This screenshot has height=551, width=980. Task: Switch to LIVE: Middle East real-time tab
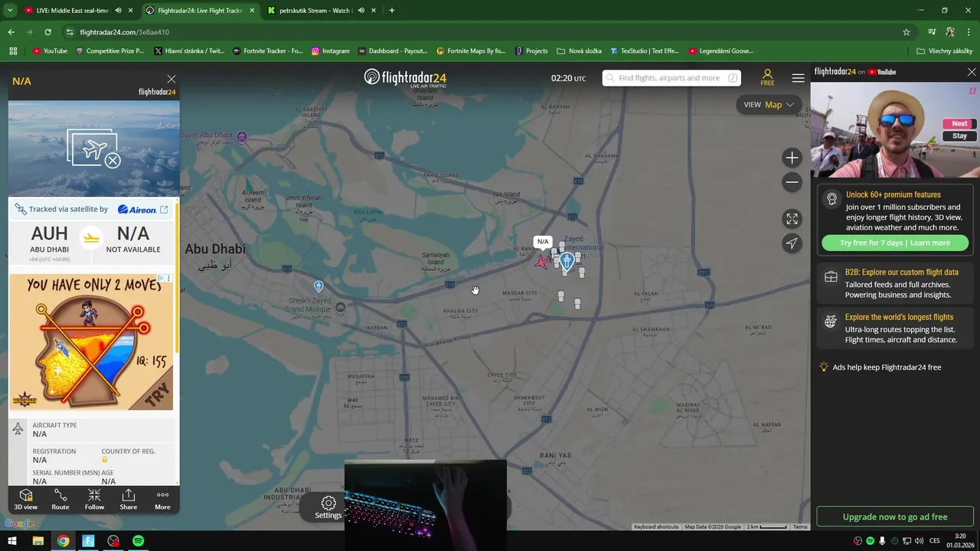pos(71,11)
